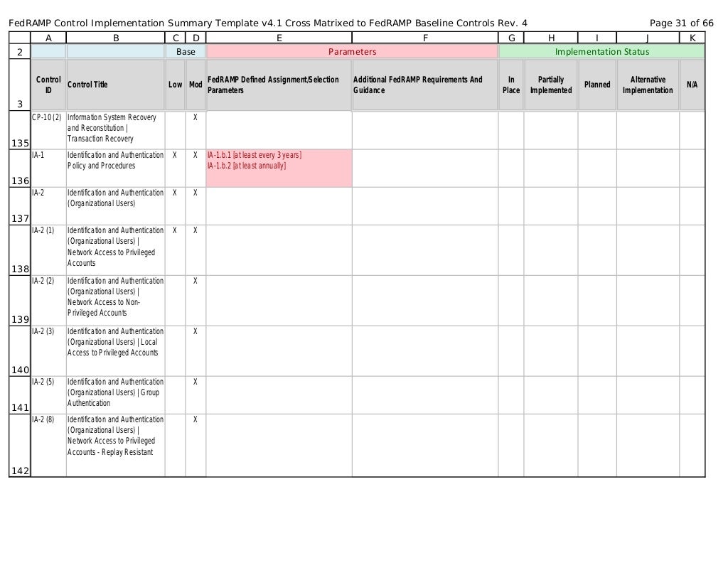Click the Implementation Status header cell
Image resolution: width=728 pixels, height=563 pixels.
(x=602, y=51)
